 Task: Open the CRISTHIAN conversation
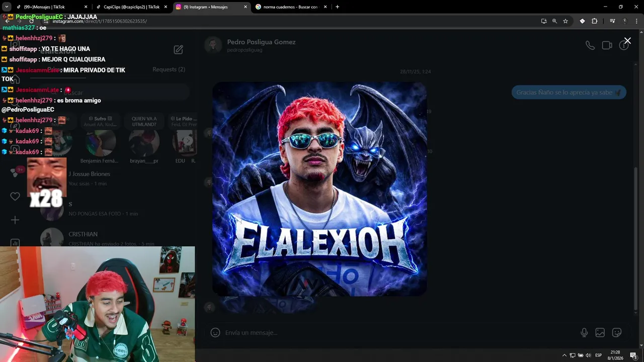118,238
